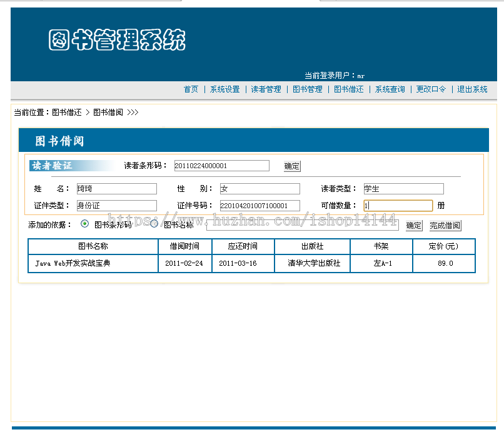
Task: Open the 系统查询 menu
Action: (390, 89)
